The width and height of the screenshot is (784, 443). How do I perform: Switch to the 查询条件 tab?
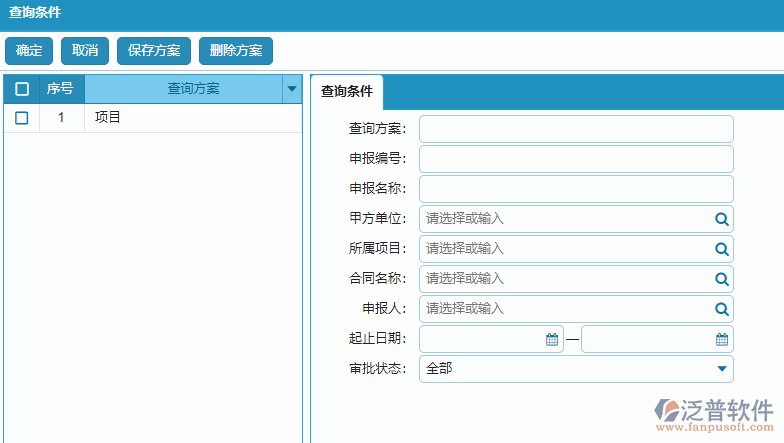(x=346, y=92)
